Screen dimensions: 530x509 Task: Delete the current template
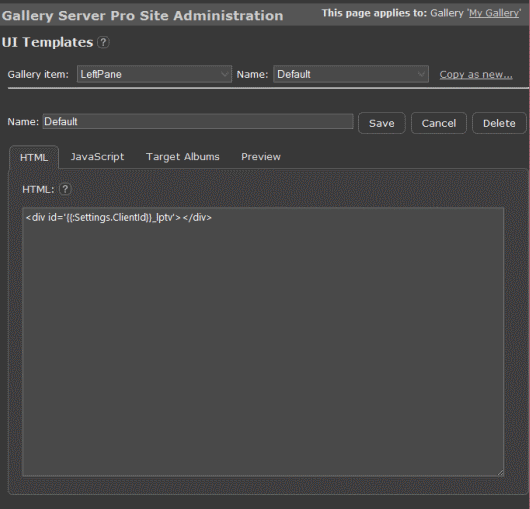499,123
